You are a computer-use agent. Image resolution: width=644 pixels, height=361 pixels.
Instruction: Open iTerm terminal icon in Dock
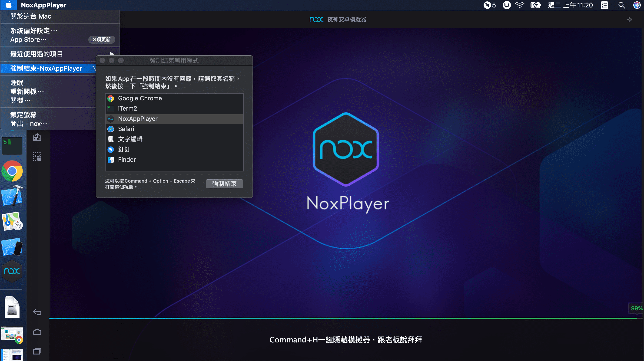tap(12, 145)
